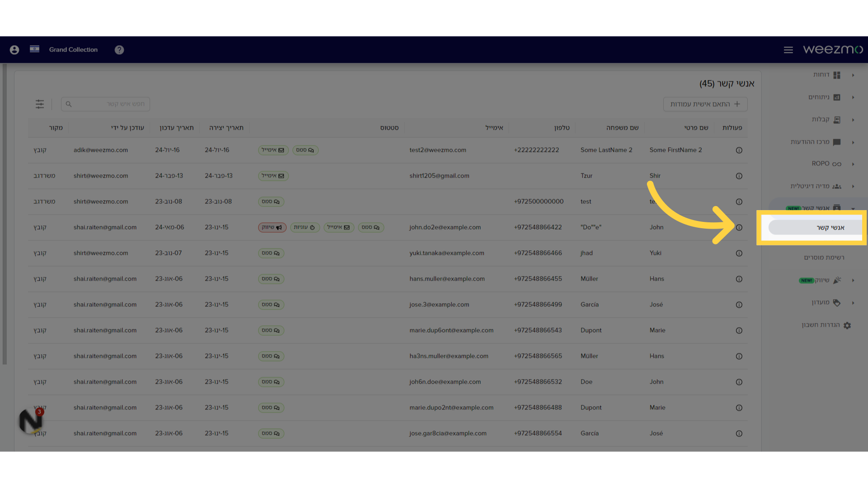
Task: Click the סמס chip in test2@weezmo.com row
Action: tap(305, 150)
